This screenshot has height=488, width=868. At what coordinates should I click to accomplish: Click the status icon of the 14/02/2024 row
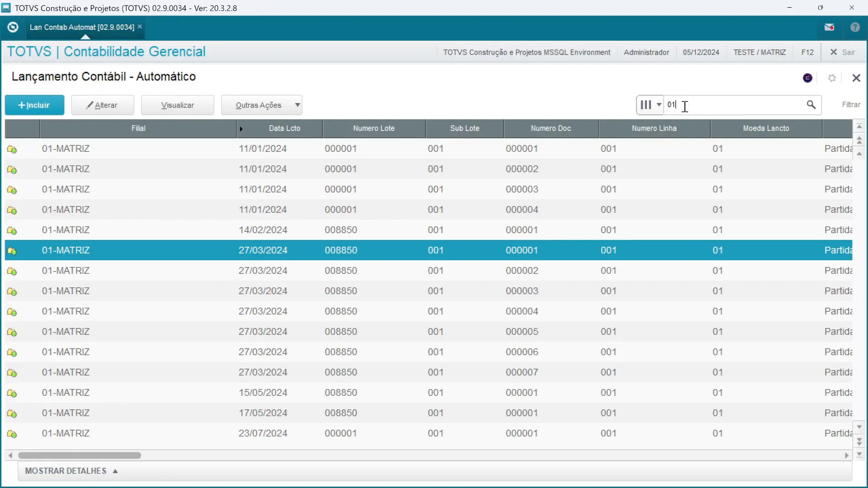tap(12, 230)
